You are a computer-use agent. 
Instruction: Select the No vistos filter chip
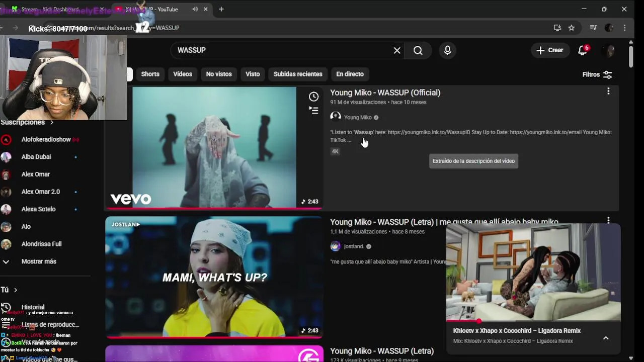219,74
